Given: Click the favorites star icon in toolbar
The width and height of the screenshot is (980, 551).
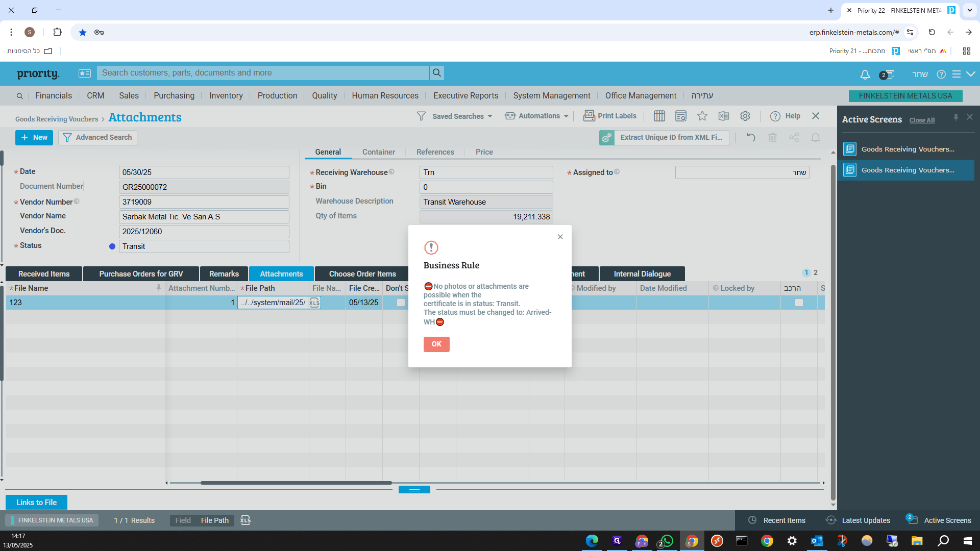Looking at the screenshot, I should (702, 116).
